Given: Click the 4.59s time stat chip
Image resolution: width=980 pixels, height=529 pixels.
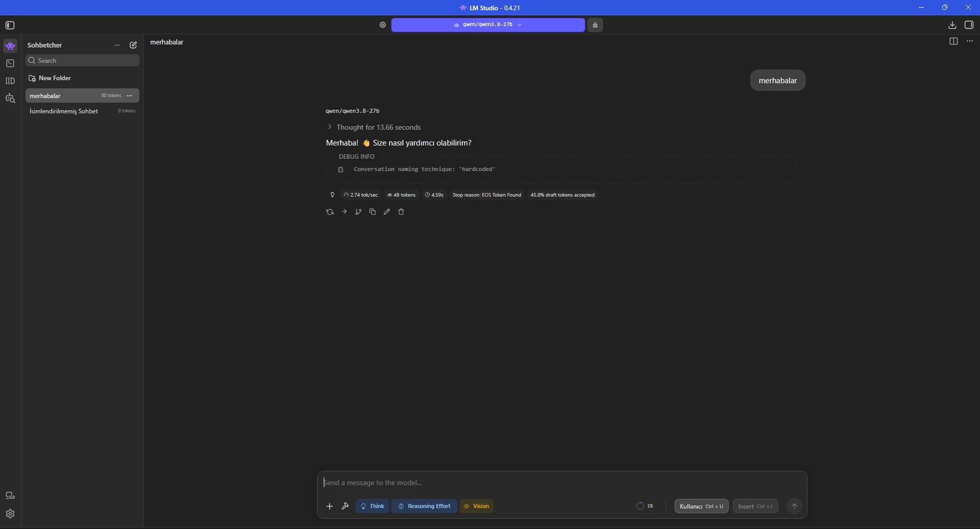Looking at the screenshot, I should tap(434, 195).
